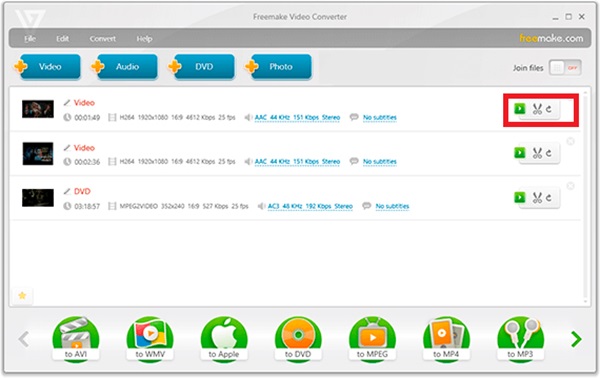Add an Audio file

tap(125, 67)
